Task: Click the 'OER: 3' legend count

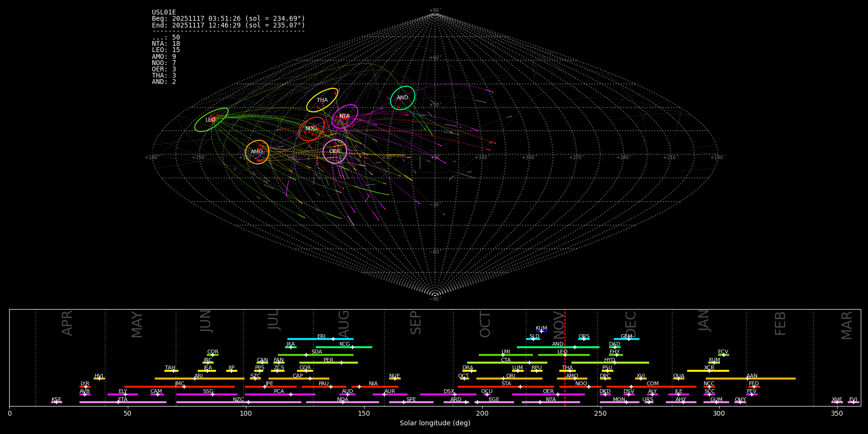Action: (164, 69)
